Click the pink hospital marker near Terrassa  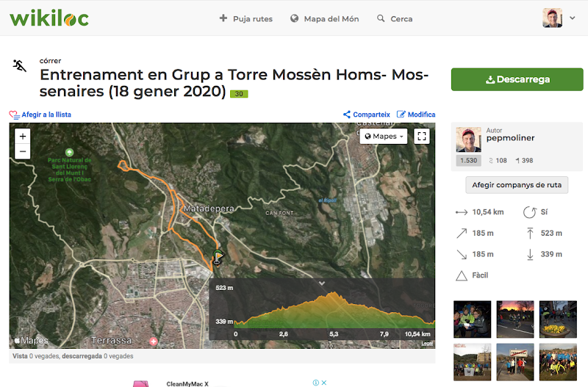tap(154, 341)
